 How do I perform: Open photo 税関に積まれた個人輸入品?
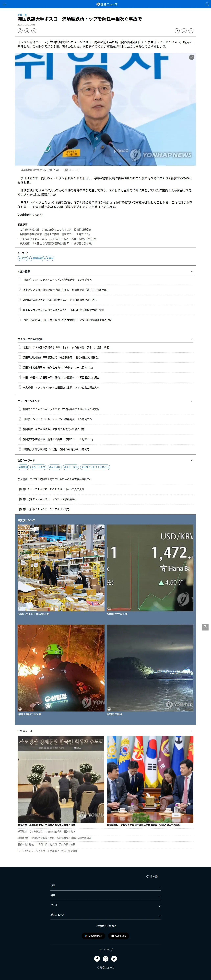[x=61, y=568]
